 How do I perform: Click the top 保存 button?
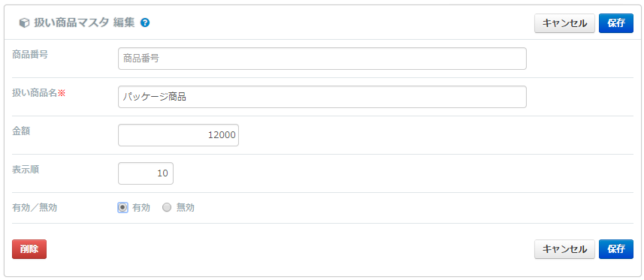(616, 23)
